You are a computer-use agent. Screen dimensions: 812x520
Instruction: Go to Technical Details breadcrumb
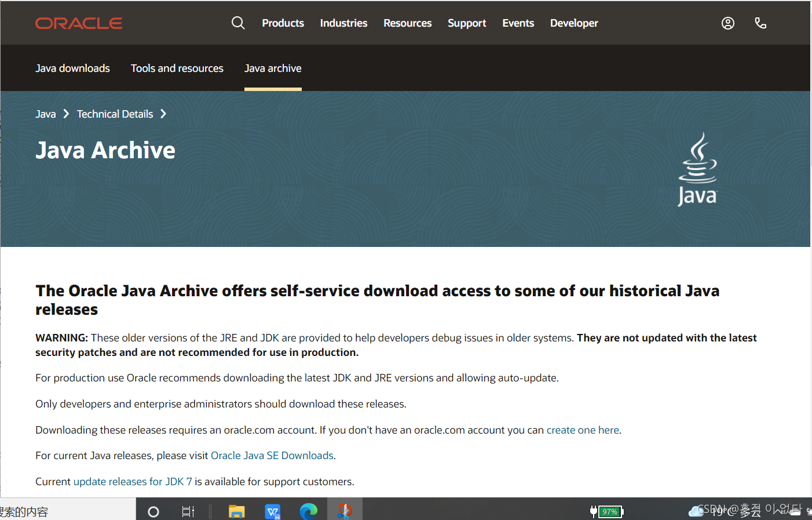115,114
